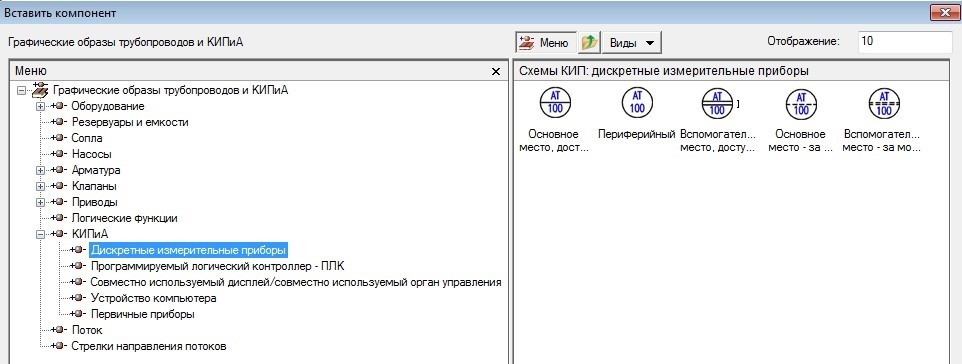Viewport: 962px width, 364px height.
Task: Open the Виды dropdown
Action: [x=631, y=43]
